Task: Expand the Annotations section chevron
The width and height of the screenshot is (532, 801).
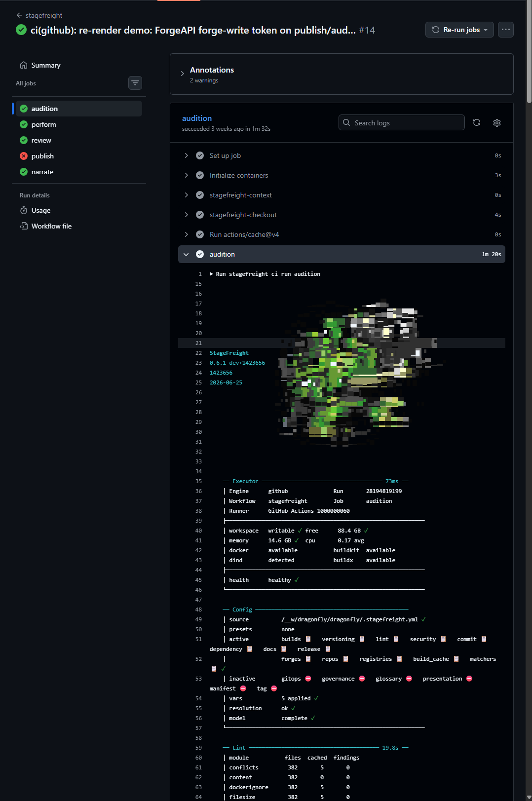Action: click(182, 74)
